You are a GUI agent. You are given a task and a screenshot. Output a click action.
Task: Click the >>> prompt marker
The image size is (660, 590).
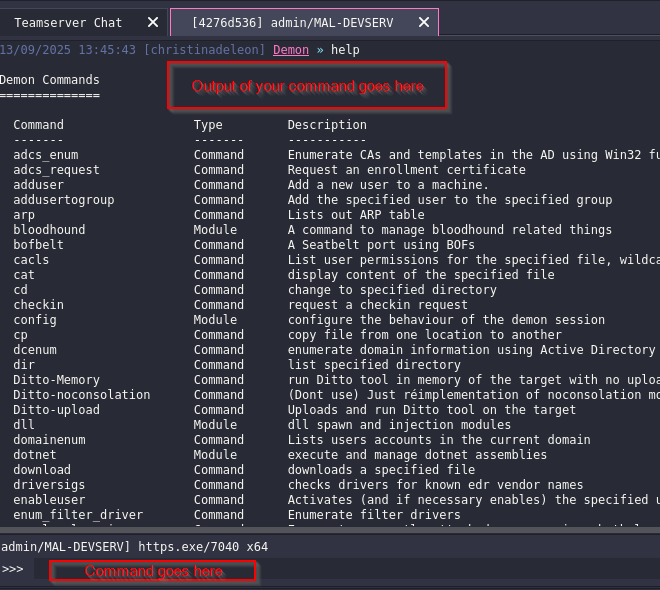point(12,570)
